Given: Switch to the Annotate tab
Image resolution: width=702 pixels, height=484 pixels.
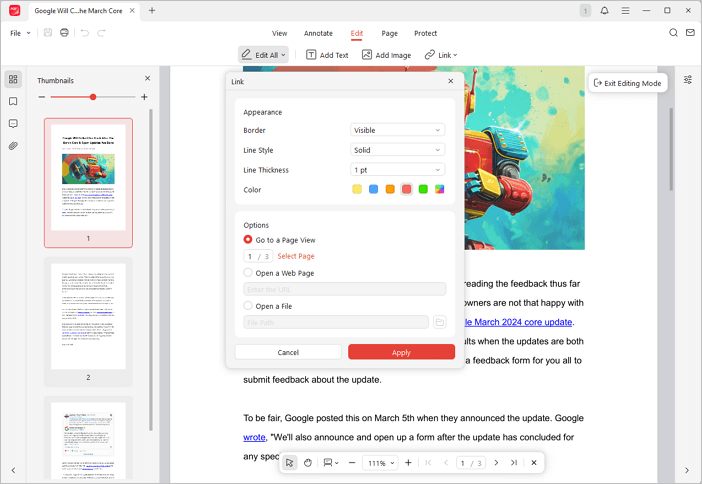Looking at the screenshot, I should pyautogui.click(x=318, y=33).
